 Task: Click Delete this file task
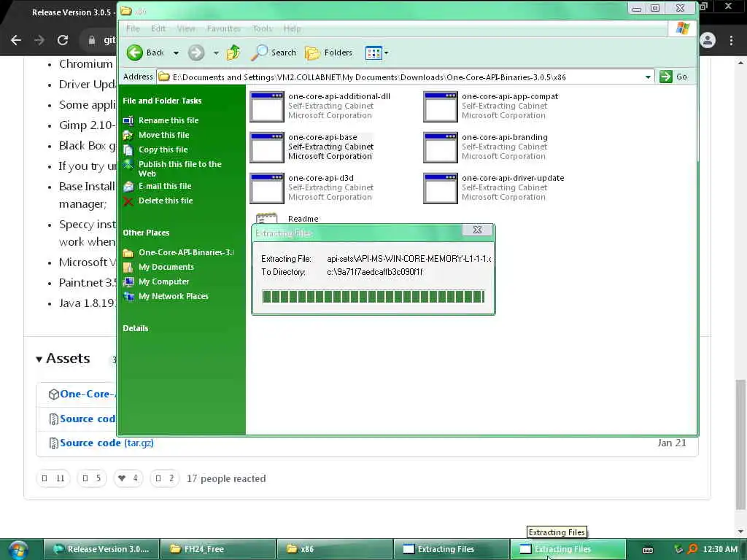coord(166,201)
